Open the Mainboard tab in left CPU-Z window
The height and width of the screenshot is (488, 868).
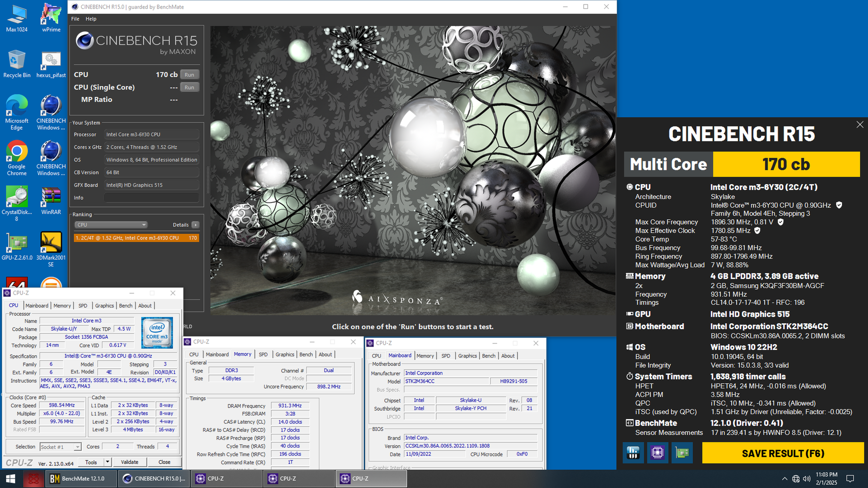(37, 306)
